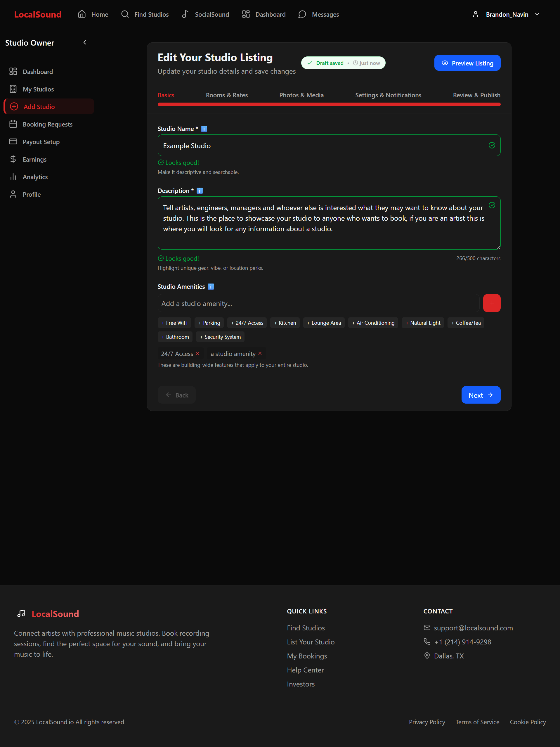Add the Natural Light suggested amenity

click(x=423, y=323)
